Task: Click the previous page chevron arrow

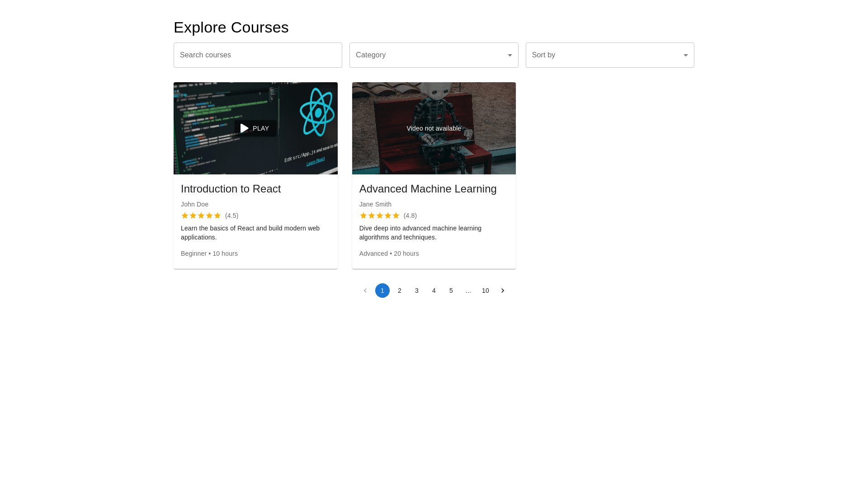Action: (365, 291)
